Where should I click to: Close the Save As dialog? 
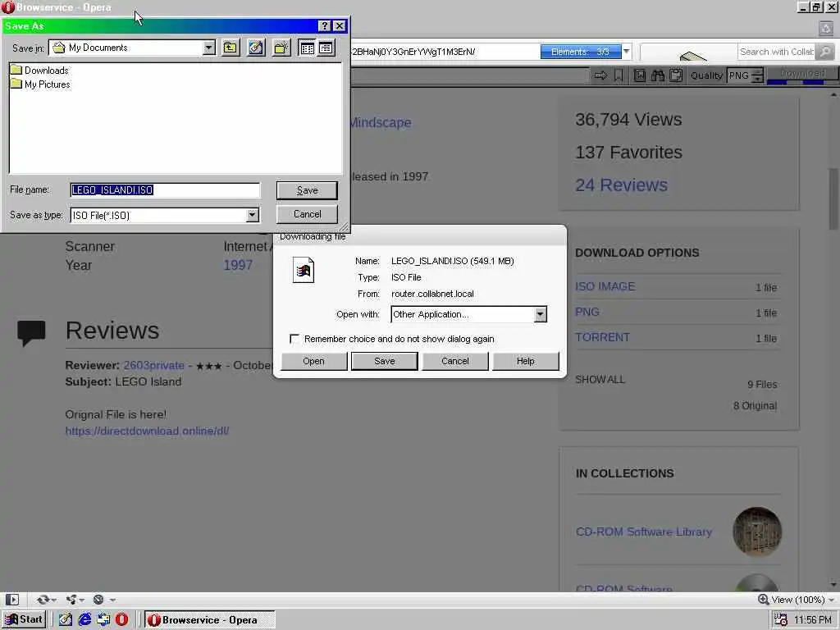tap(340, 25)
